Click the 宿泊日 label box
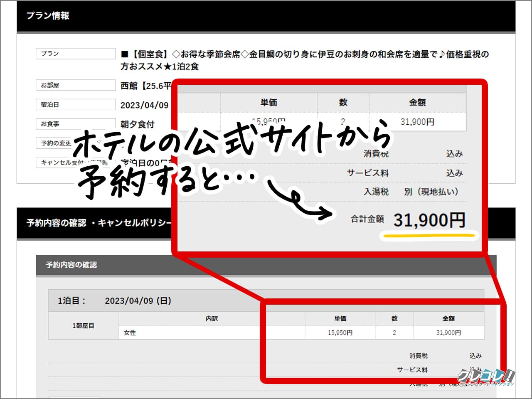The height and width of the screenshot is (399, 532). pyautogui.click(x=75, y=104)
